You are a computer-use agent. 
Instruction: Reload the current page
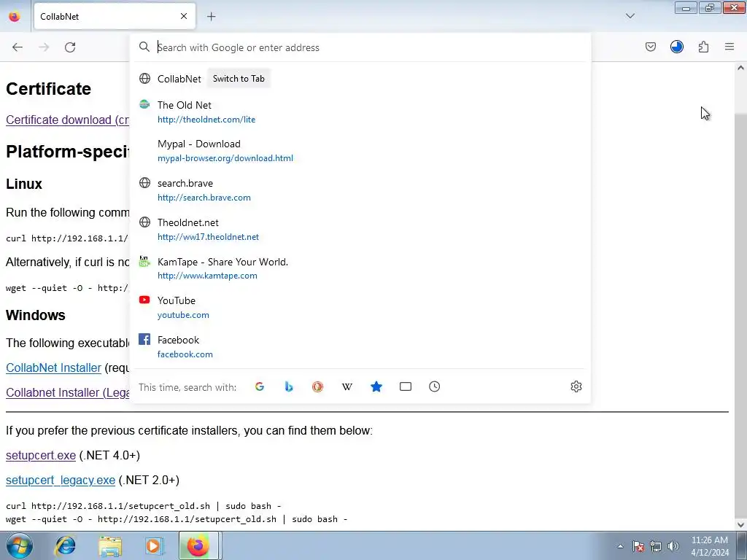(x=70, y=47)
